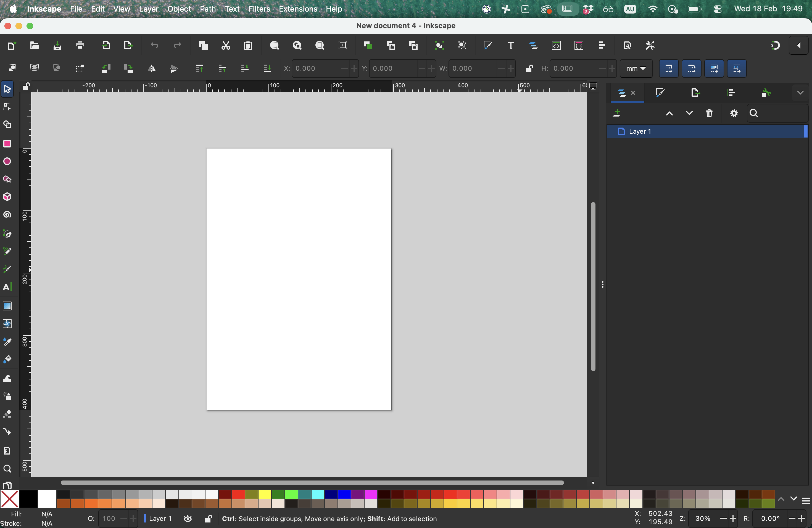Image resolution: width=812 pixels, height=528 pixels.
Task: Toggle the width/height ratio lock
Action: (529, 68)
